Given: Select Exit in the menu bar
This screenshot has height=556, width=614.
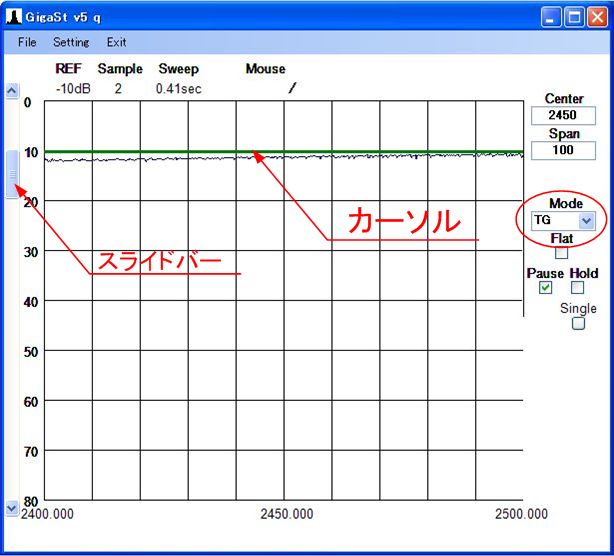Looking at the screenshot, I should coord(117,42).
